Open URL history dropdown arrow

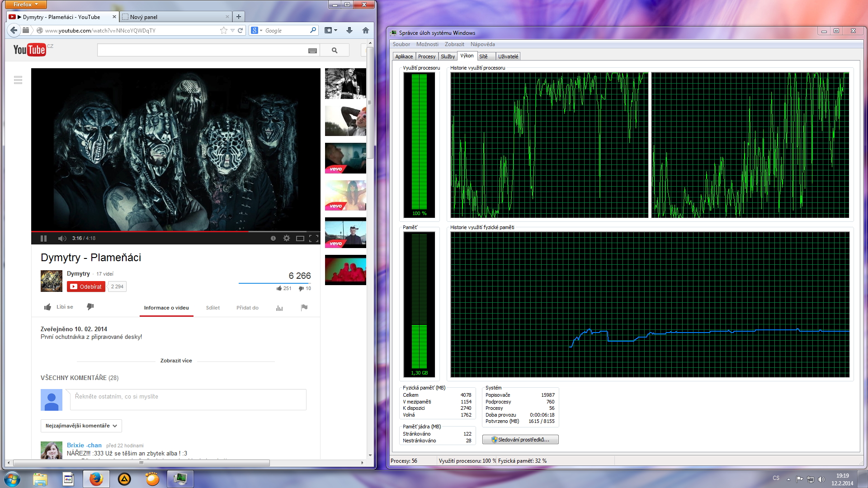(x=232, y=30)
